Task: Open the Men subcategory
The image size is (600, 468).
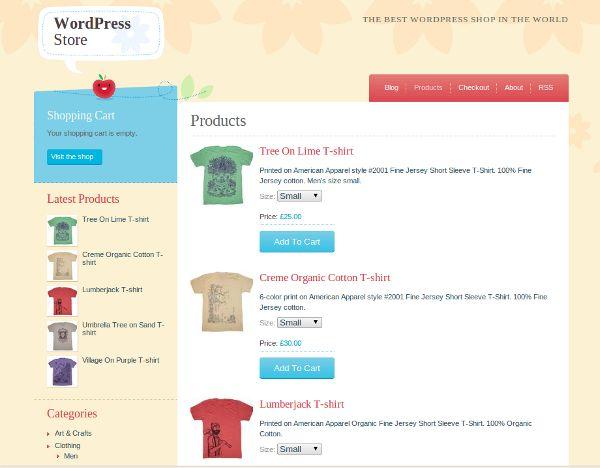Action: click(71, 456)
